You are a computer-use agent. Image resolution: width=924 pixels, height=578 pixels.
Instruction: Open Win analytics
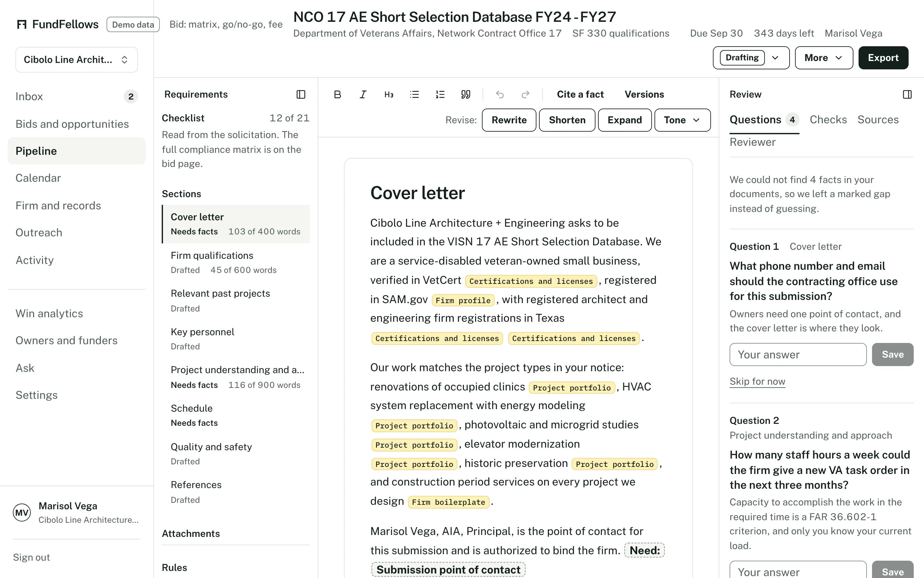[76, 313]
